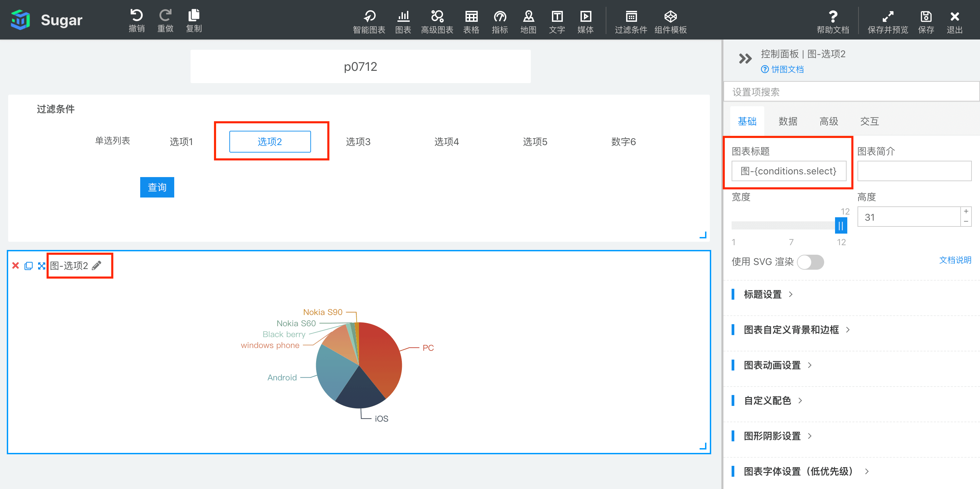Collapse the control panel double-arrow
The height and width of the screenshot is (489, 980).
pyautogui.click(x=745, y=58)
